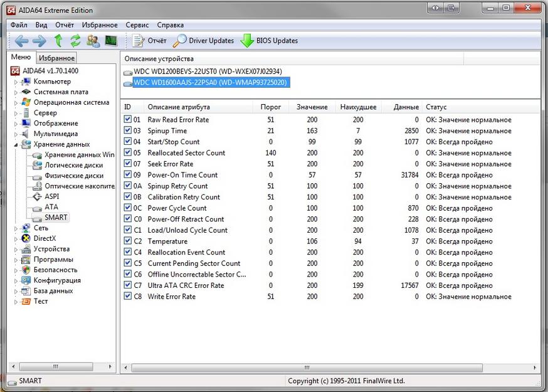Open the Вид menu
Screen dimensions: 548x392
[41, 25]
